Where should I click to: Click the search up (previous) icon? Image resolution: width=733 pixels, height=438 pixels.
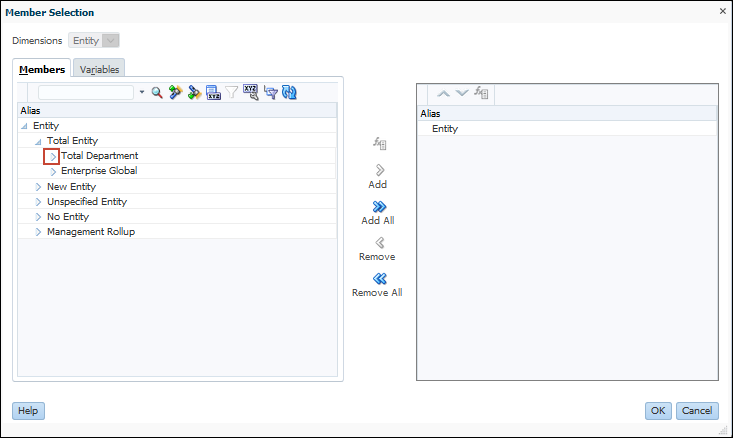175,93
